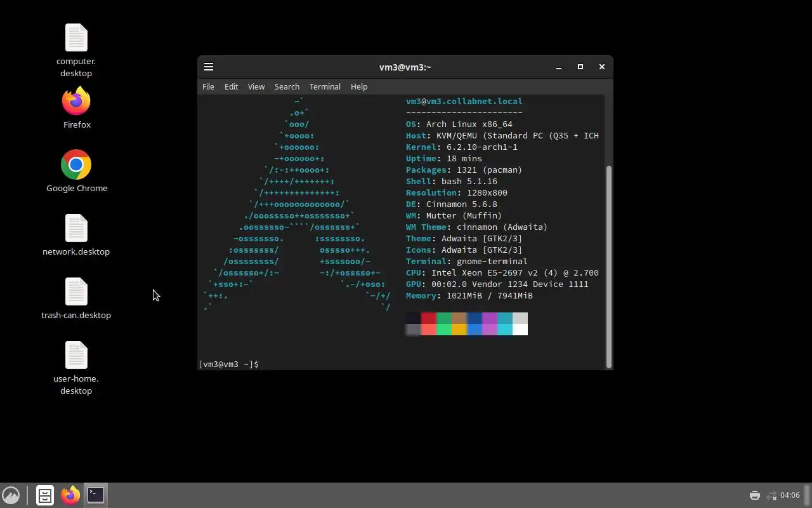Click the 'CPU: Intel Xeon E5-2697' line
Screen dimensions: 812x508
click(502, 273)
